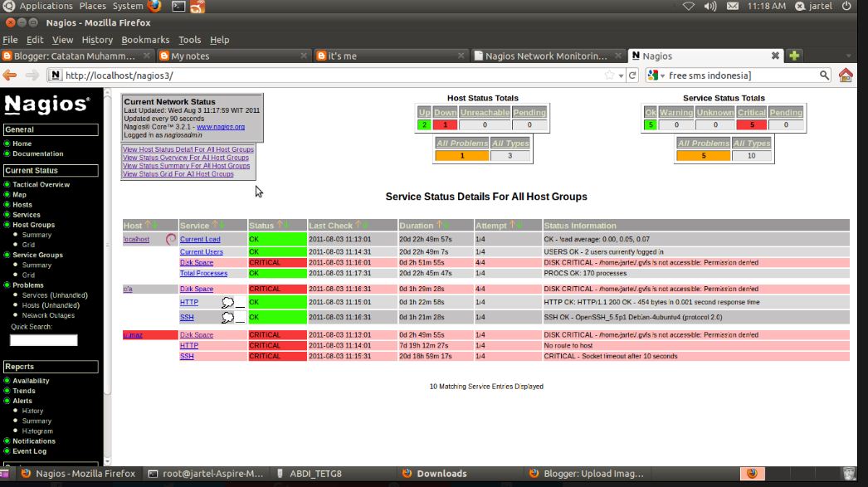Screen dimensions: 868x487
Task: Open View Status Grid For All Host Groups
Action: click(x=178, y=173)
